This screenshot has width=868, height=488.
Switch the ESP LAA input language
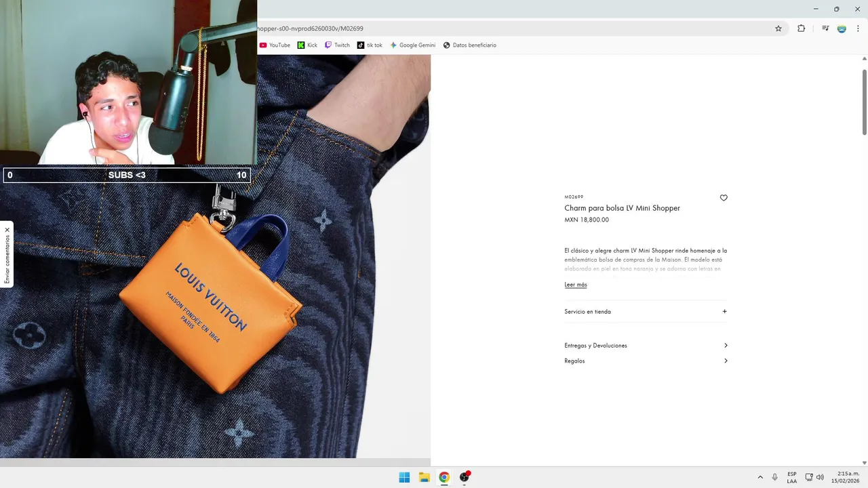792,477
